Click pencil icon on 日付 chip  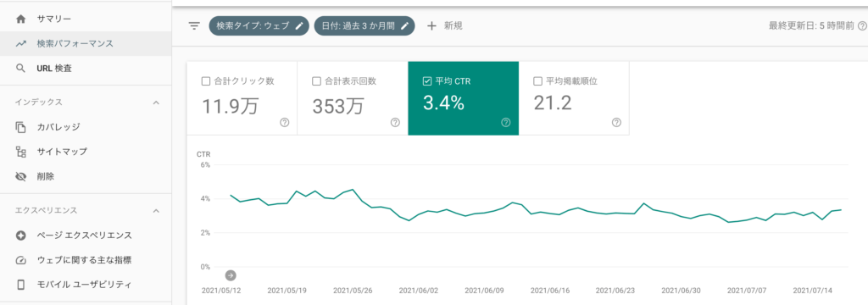405,26
